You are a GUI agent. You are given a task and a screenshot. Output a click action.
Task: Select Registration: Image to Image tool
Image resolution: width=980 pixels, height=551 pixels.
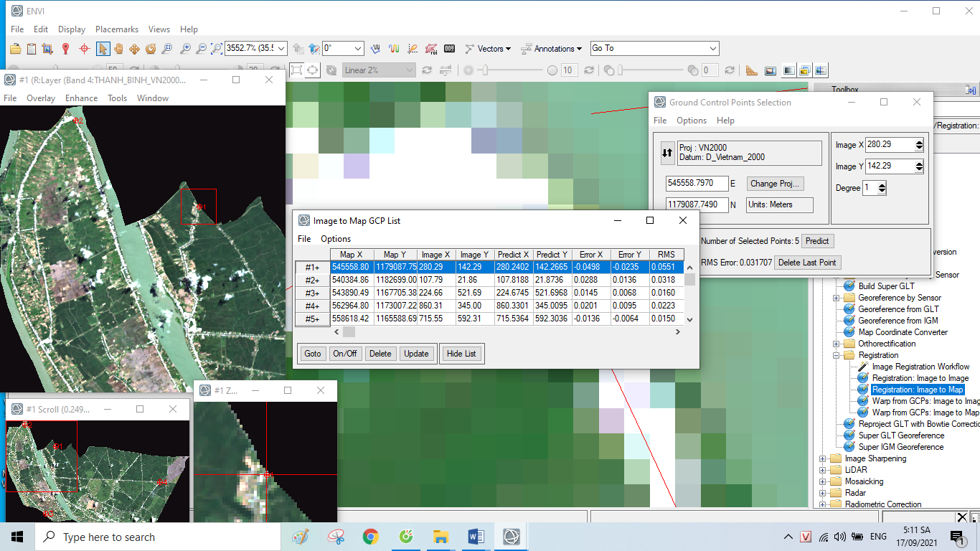(x=920, y=378)
